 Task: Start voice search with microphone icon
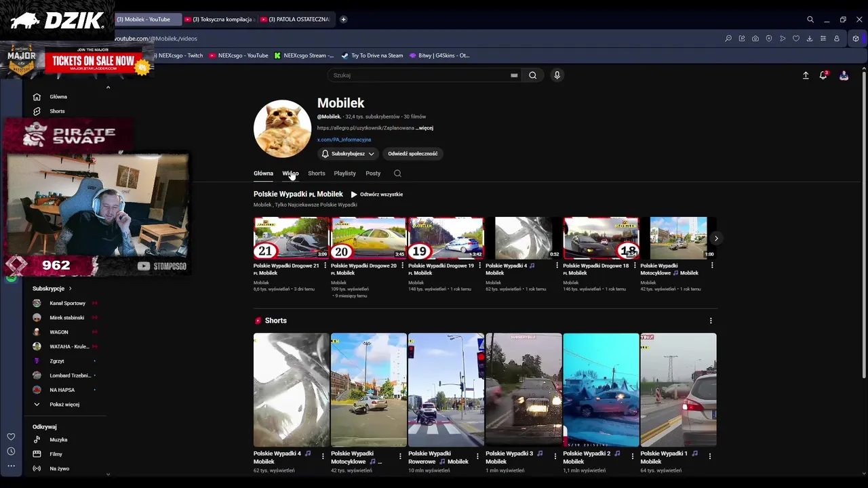[x=557, y=75]
